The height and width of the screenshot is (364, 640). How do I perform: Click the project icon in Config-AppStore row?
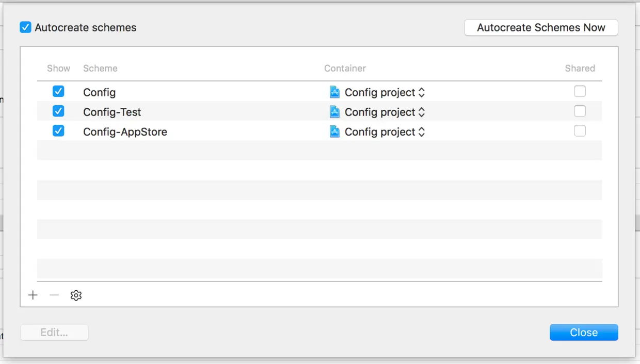(335, 131)
